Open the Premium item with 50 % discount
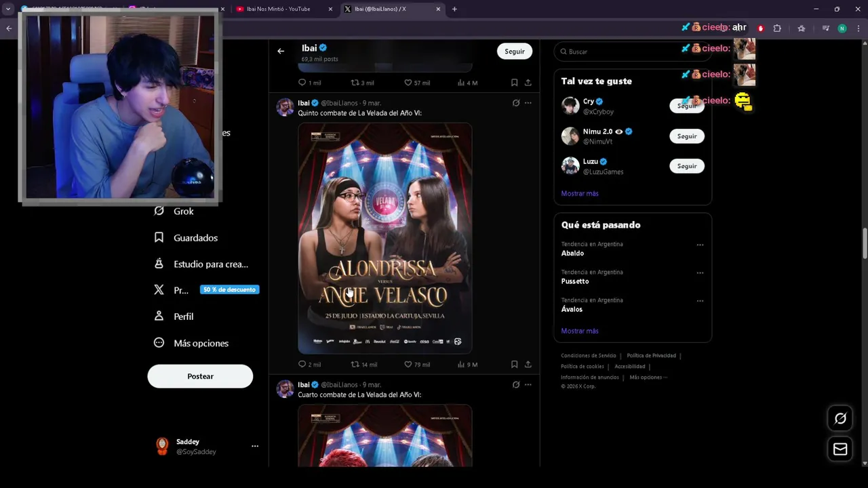This screenshot has height=488, width=868. click(206, 290)
